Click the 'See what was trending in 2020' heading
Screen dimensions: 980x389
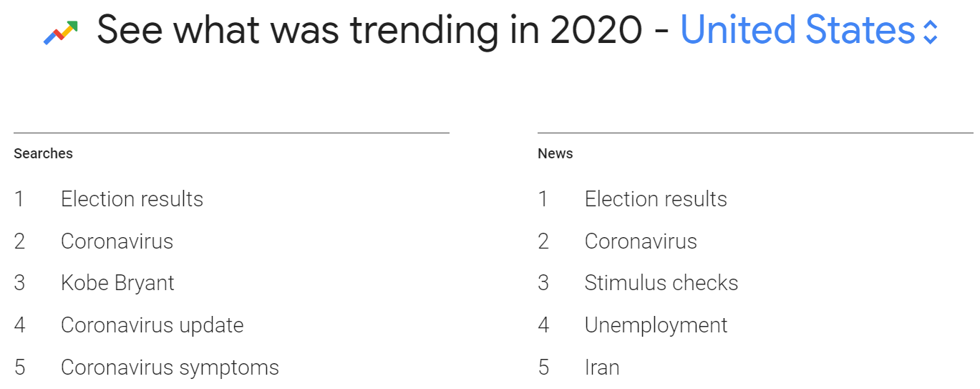coord(369,31)
